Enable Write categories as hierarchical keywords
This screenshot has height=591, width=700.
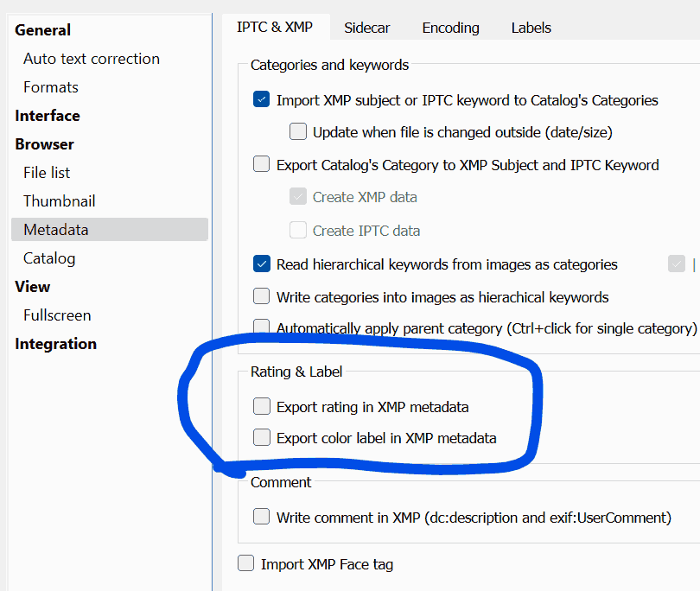point(262,296)
